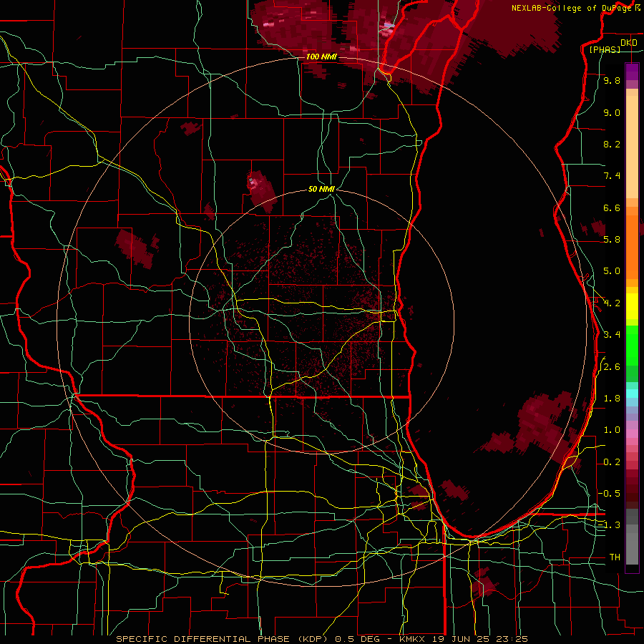
Task: Click the [PHAS] legend unit label
Action: (605, 49)
